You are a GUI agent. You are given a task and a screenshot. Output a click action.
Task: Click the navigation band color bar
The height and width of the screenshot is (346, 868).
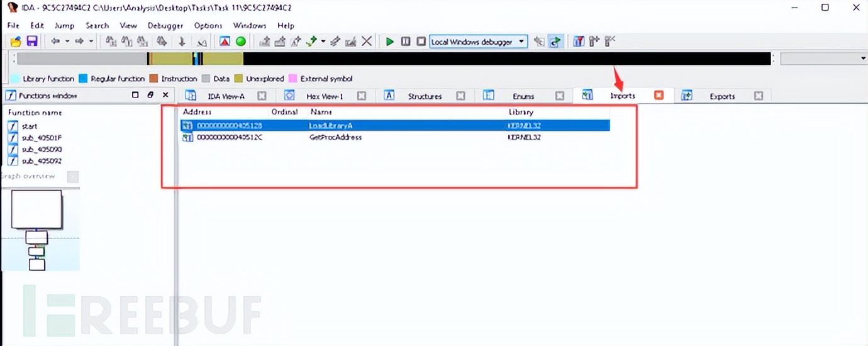click(x=394, y=59)
